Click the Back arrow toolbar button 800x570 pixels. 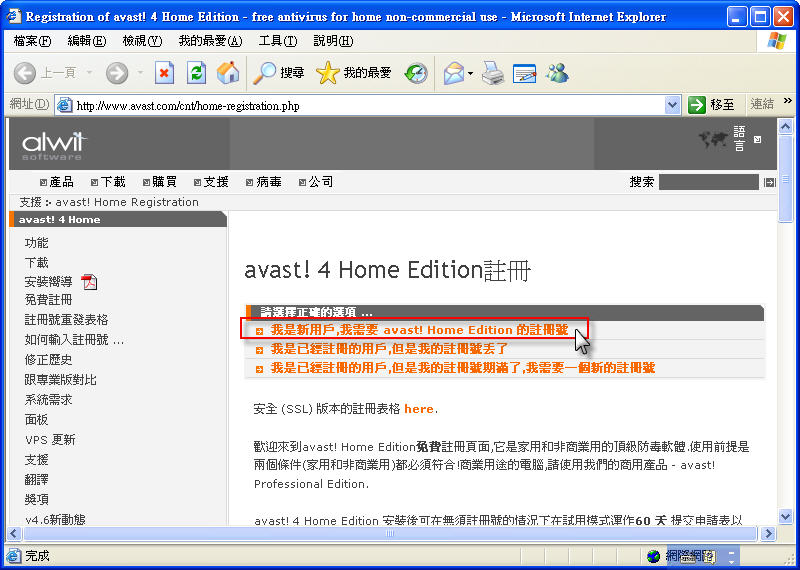tap(24, 73)
